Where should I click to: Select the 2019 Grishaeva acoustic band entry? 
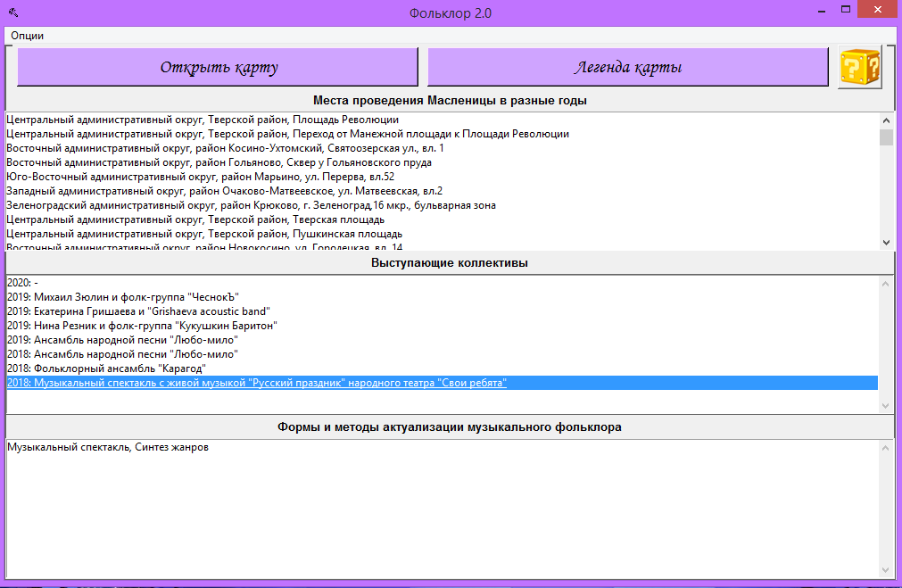442,311
